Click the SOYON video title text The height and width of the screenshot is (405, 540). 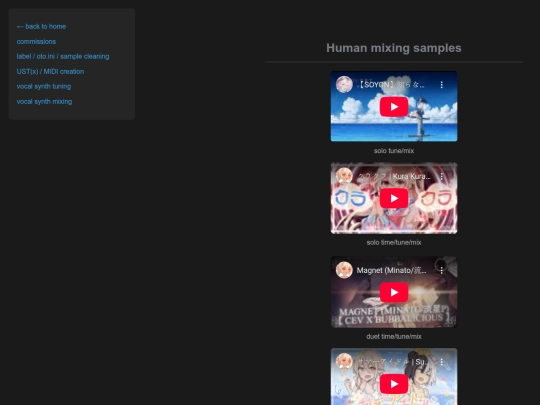point(392,85)
